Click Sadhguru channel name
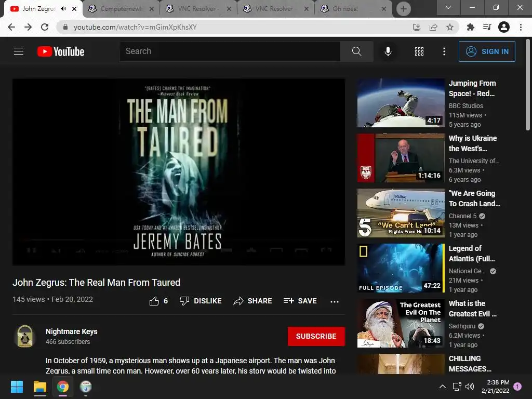532x399 pixels. tap(462, 326)
